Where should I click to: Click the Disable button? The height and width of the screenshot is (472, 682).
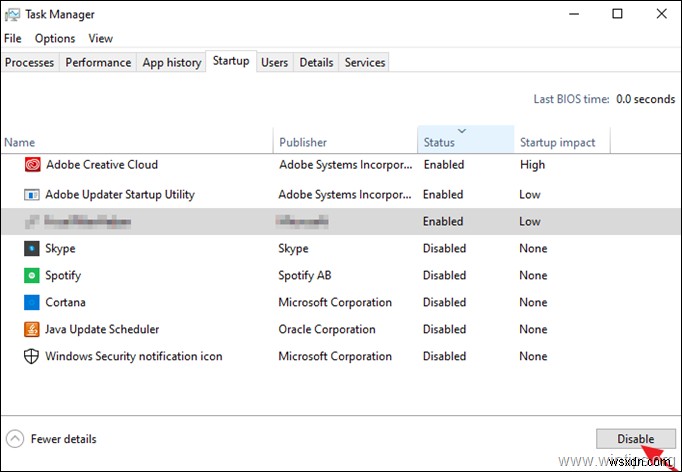point(635,439)
